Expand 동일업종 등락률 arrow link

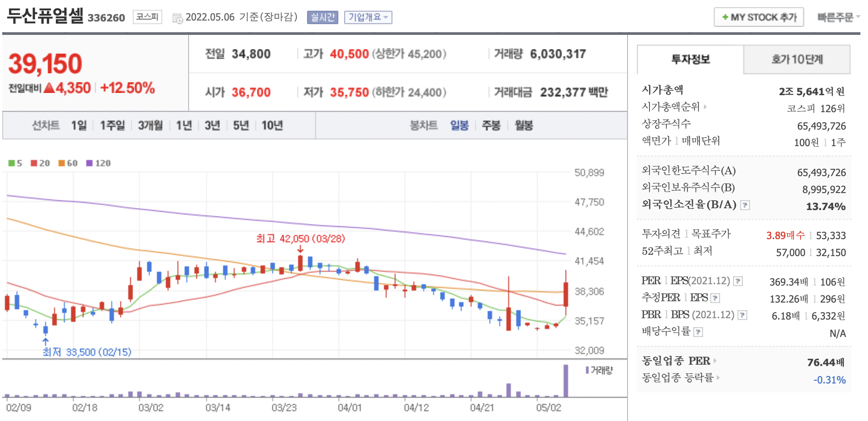coord(718,378)
